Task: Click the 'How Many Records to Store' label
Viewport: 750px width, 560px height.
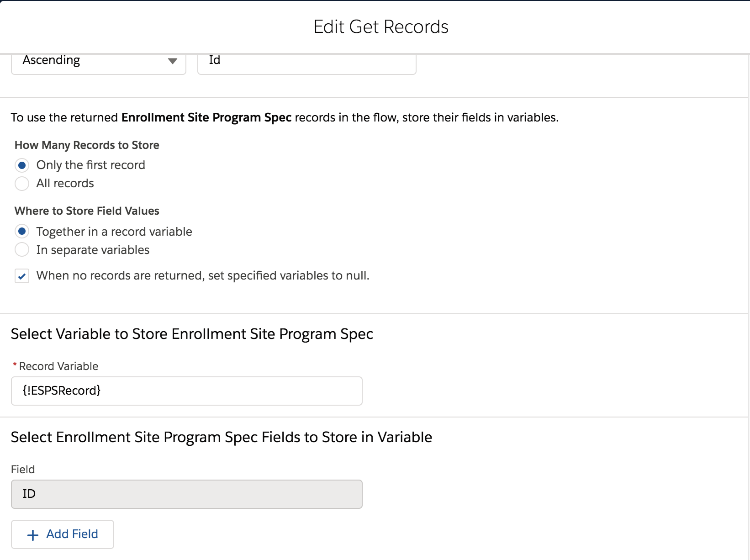Action: pyautogui.click(x=87, y=145)
